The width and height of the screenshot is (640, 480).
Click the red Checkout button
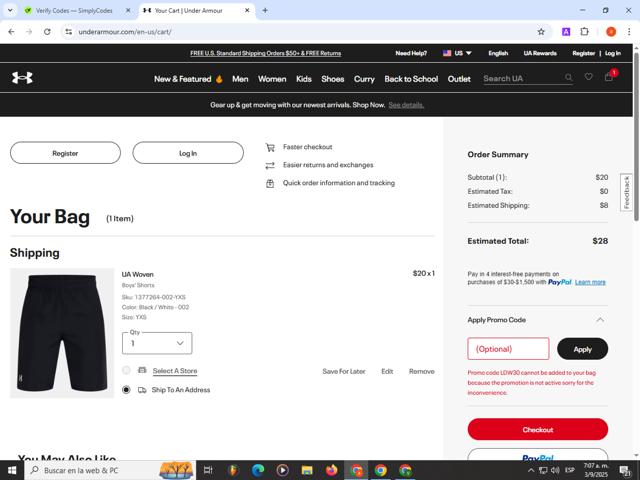(538, 429)
